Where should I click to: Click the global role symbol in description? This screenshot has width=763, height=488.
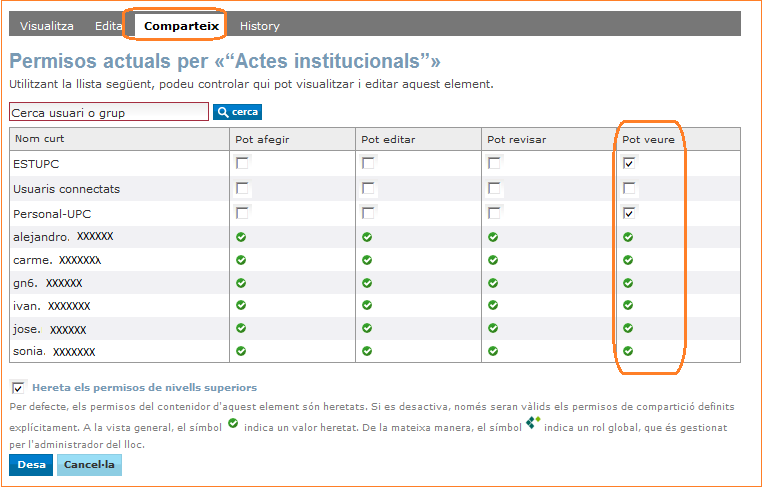(533, 423)
